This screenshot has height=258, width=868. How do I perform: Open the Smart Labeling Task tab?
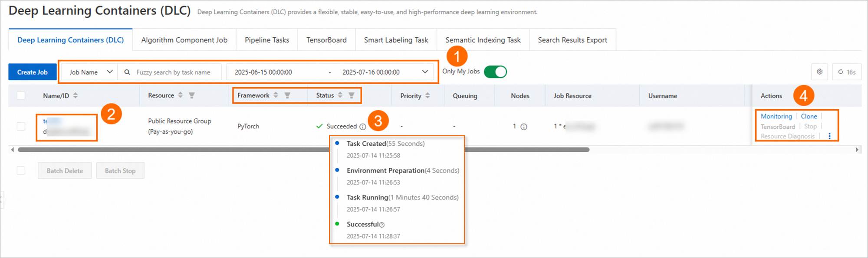click(x=396, y=40)
